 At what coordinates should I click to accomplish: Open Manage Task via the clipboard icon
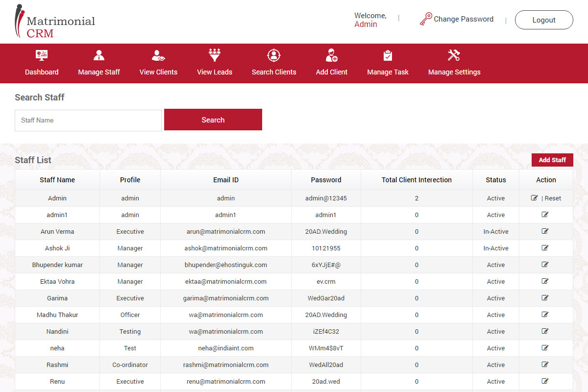388,55
